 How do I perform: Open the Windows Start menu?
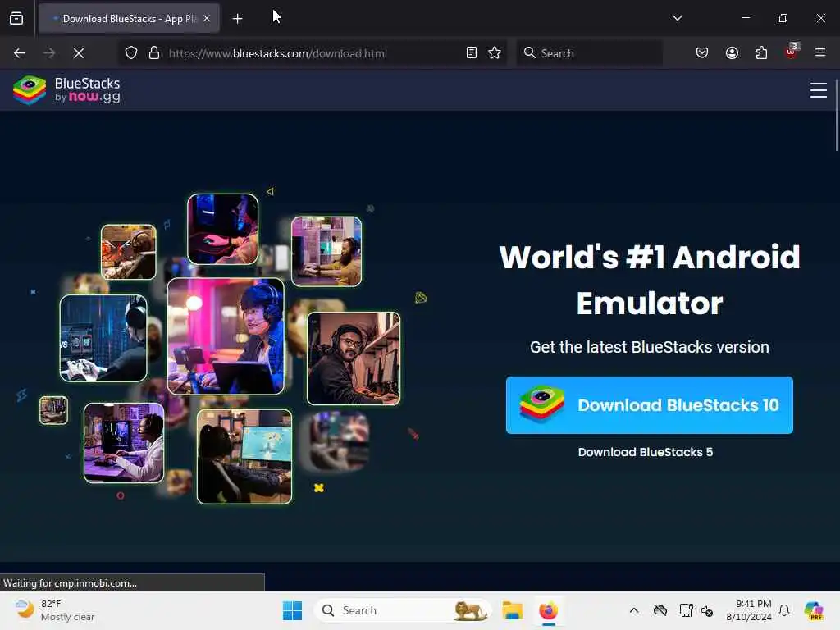click(x=292, y=610)
